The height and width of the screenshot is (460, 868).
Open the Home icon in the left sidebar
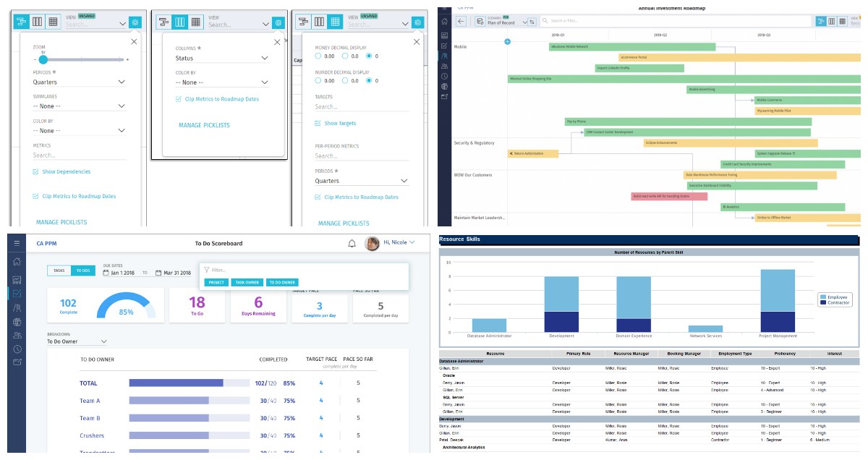(16, 262)
